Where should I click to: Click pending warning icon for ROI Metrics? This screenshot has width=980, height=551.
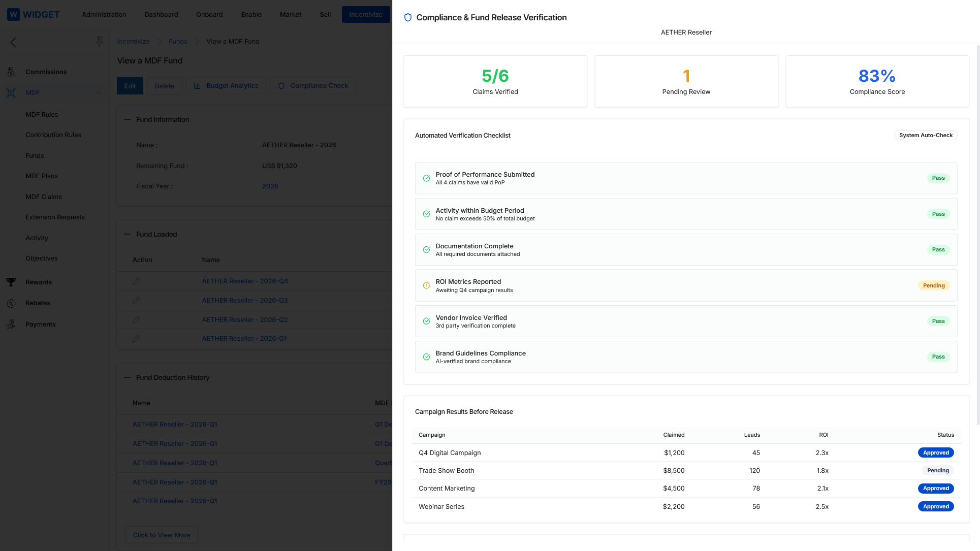click(x=426, y=286)
